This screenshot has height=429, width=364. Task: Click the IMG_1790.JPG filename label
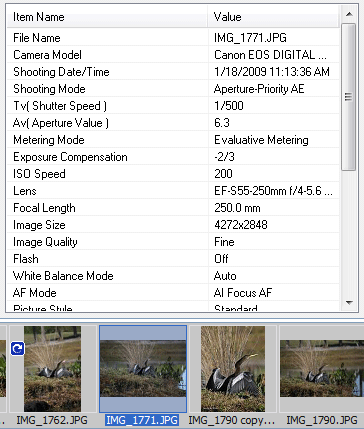[x=322, y=420]
